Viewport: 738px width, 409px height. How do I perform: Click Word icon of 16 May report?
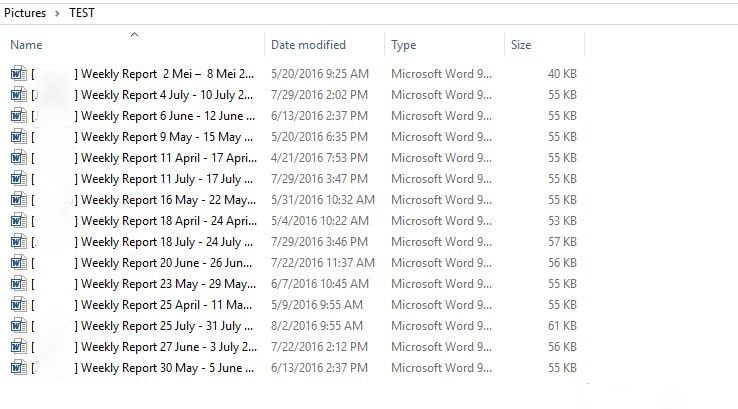tap(18, 200)
